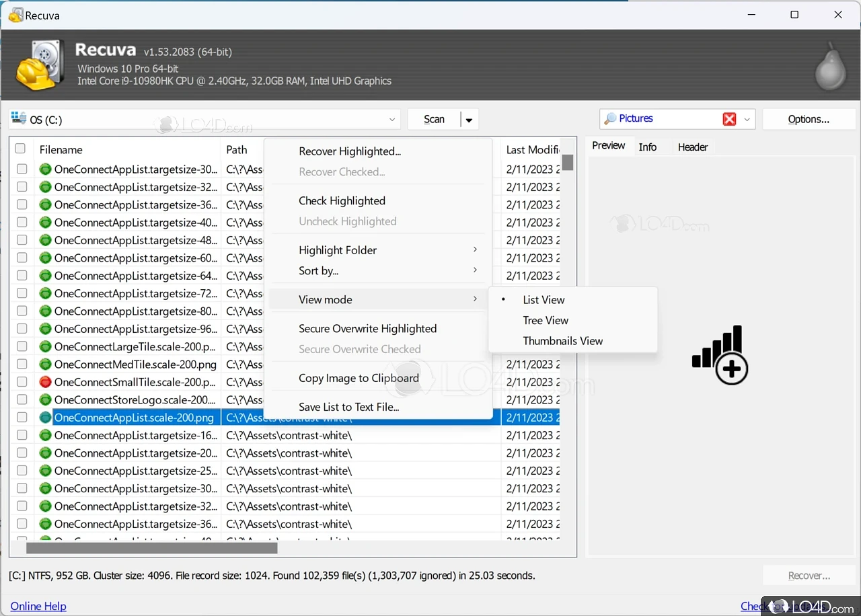Open the Scan button dropdown arrow

[x=469, y=120]
